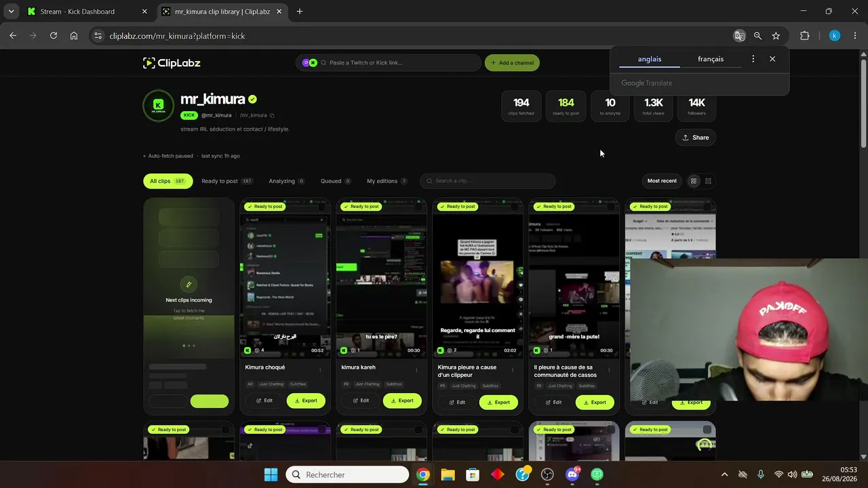
Task: View site information for cliplabz.com
Action: 98,36
